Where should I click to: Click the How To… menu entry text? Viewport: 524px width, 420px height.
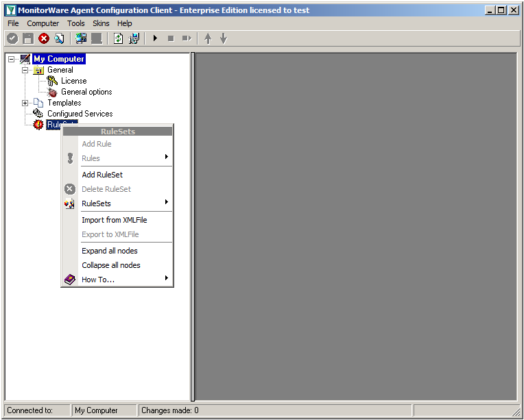pos(98,280)
